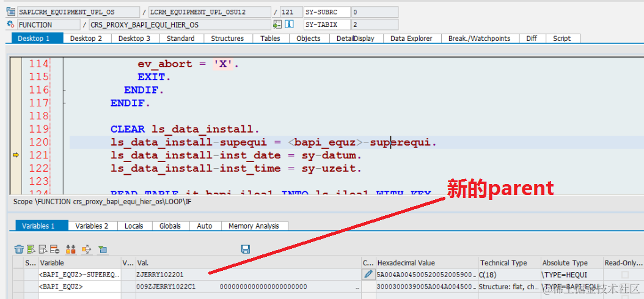Click the pencil edit icon for SUPEREQUI value
Viewport: 644px width, 299px height.
368,274
